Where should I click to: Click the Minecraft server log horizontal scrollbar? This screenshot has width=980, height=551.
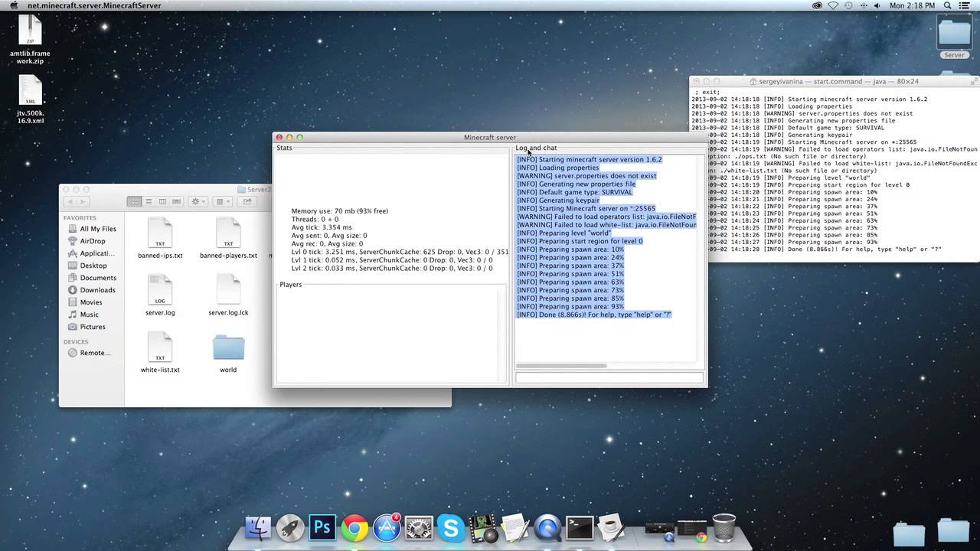561,366
